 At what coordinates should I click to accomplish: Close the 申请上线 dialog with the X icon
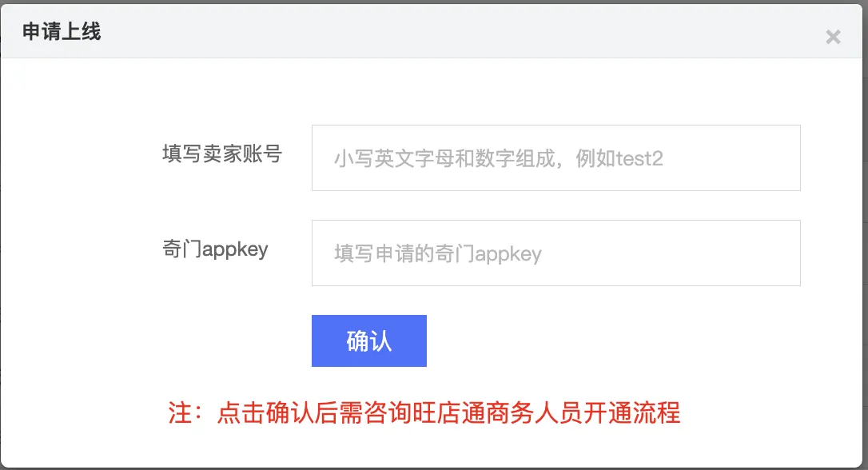(x=833, y=37)
